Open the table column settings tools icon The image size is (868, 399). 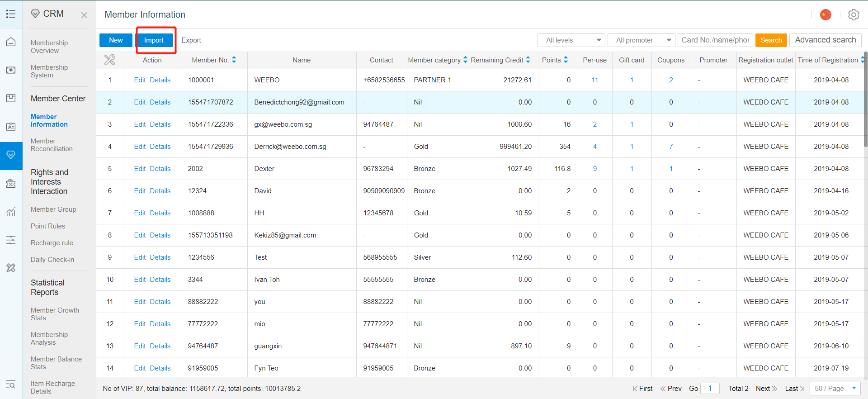pyautogui.click(x=110, y=60)
